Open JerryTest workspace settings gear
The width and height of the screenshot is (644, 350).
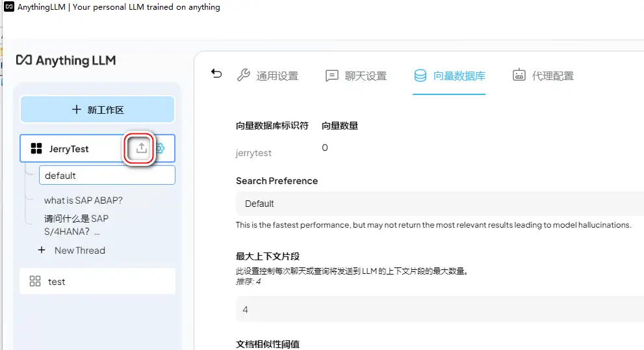click(160, 148)
